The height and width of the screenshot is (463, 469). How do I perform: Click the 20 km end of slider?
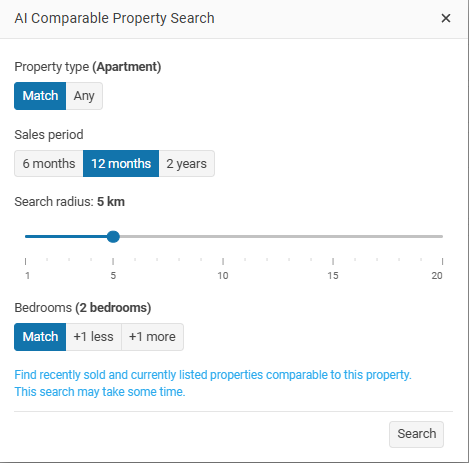442,237
